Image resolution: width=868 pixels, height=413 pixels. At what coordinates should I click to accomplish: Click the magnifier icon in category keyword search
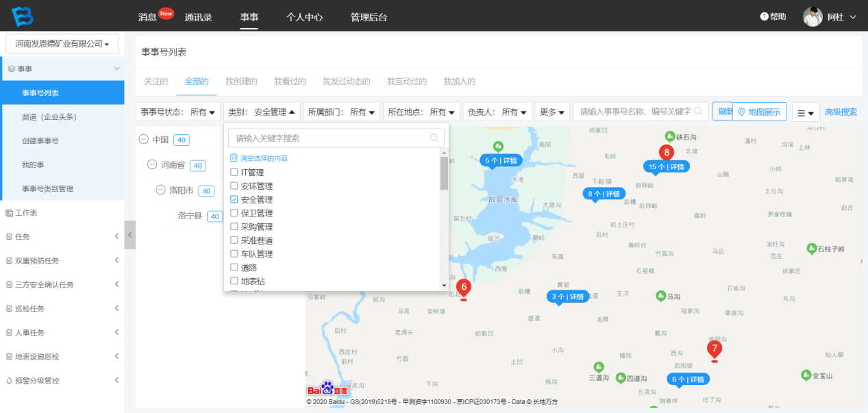[x=434, y=138]
